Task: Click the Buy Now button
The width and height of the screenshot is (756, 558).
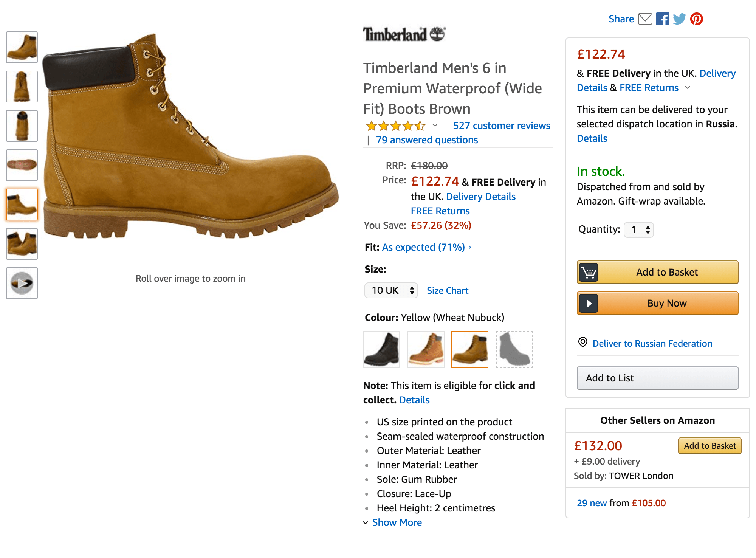Action: point(657,303)
